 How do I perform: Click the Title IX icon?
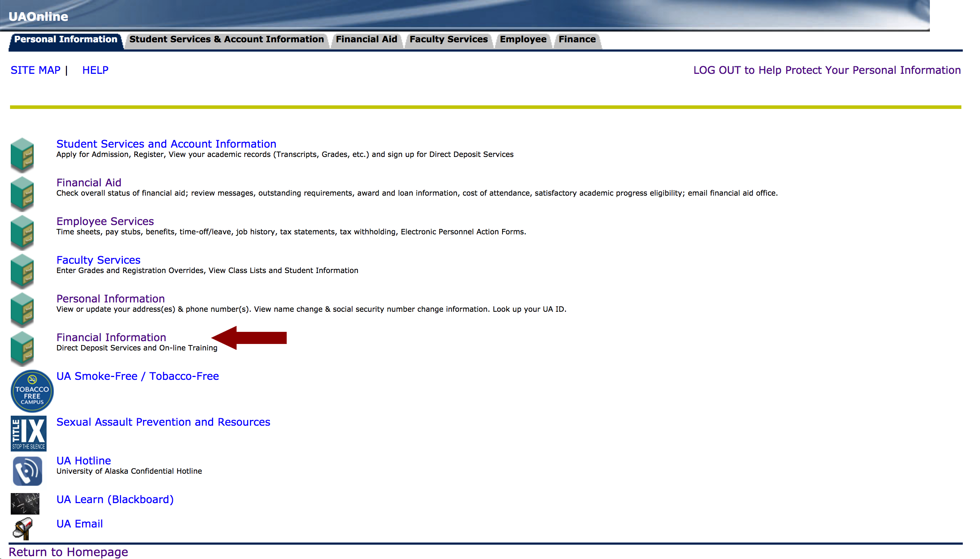click(28, 433)
